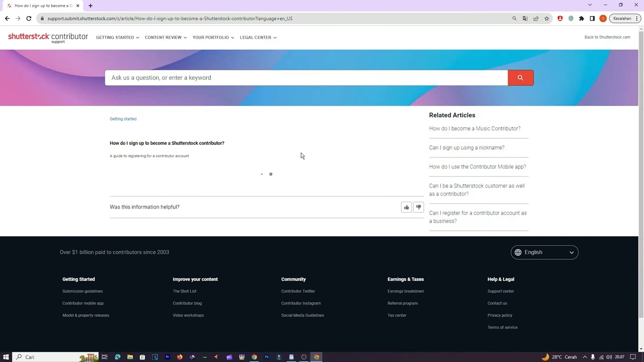This screenshot has width=644, height=362.
Task: Give thumbs up for helpful article
Action: tap(407, 207)
